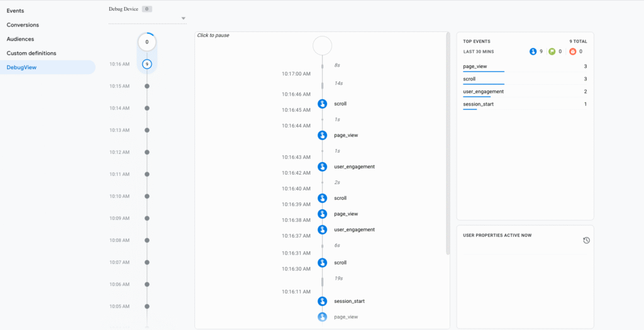Viewport: 644px width, 330px height.
Task: Click the topmost scroll event icon in stream
Action: coord(322,104)
